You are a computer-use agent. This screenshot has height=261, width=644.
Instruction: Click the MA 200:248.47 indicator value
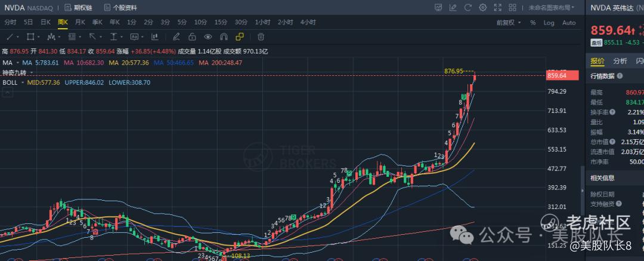(220, 63)
